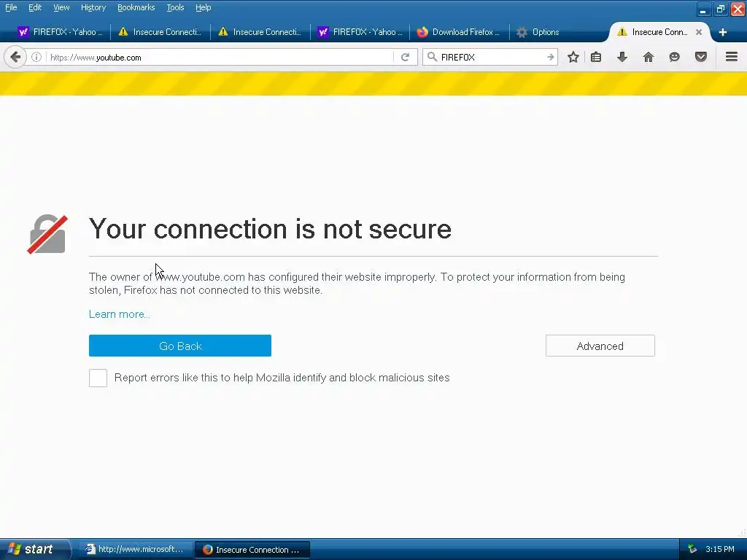This screenshot has height=560, width=747.
Task: Click the search box containing FIREFOX
Action: pyautogui.click(x=492, y=57)
